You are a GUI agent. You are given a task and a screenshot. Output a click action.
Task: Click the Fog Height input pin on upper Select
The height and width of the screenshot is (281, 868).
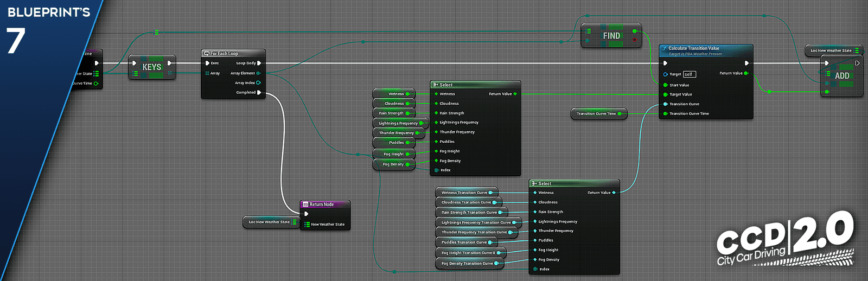coord(437,151)
